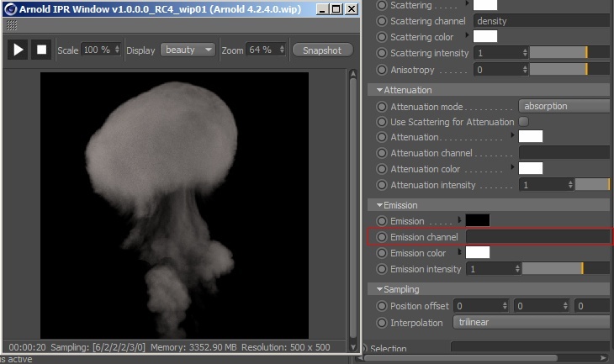The height and width of the screenshot is (364, 614).
Task: Click the Arnold IPR window logo icon
Action: (11, 8)
